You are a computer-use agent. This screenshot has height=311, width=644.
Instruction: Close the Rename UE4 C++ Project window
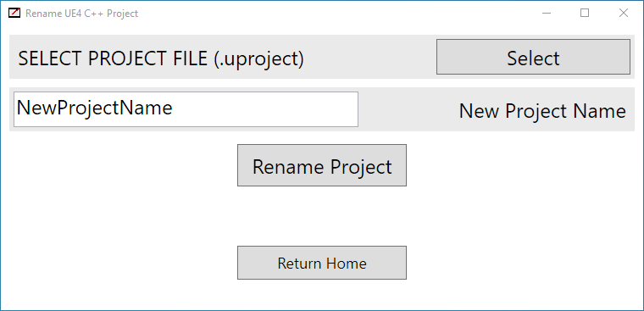coord(623,14)
